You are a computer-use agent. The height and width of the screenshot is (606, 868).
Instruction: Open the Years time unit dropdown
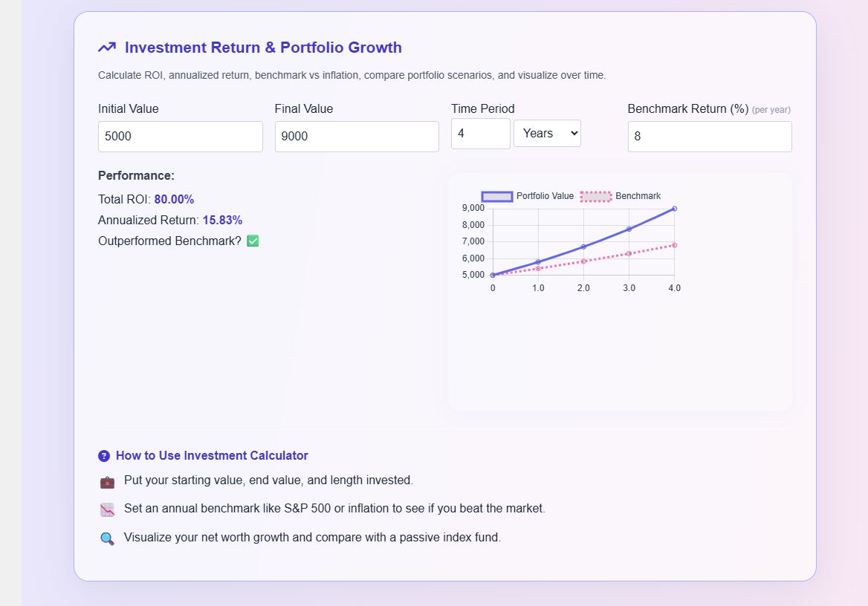pos(547,134)
